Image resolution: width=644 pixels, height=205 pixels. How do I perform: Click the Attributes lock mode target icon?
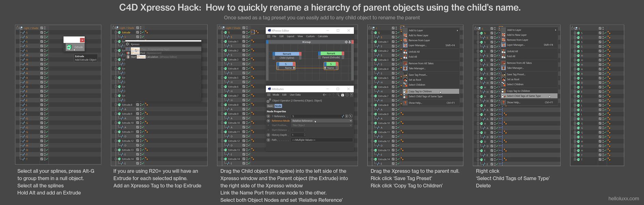pyautogui.click(x=347, y=95)
